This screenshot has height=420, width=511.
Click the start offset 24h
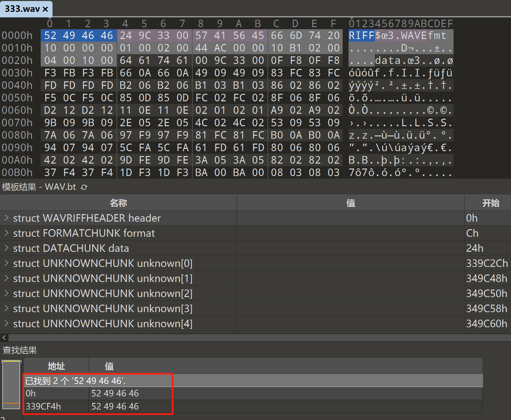(475, 248)
